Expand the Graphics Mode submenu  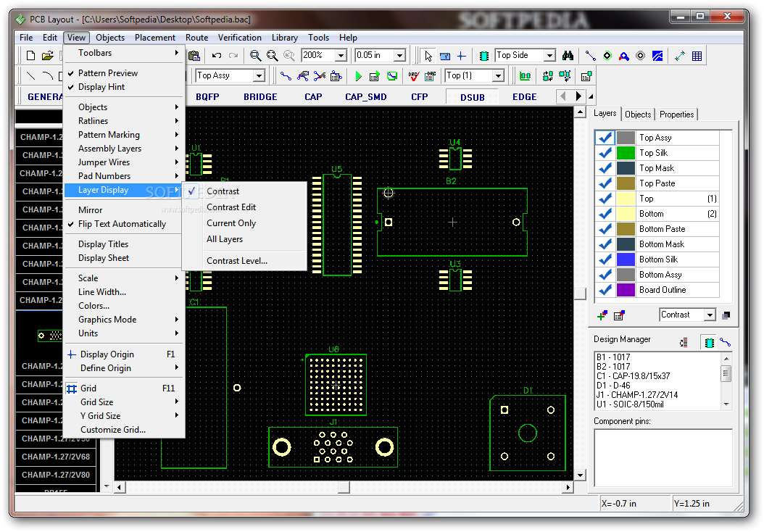(124, 320)
